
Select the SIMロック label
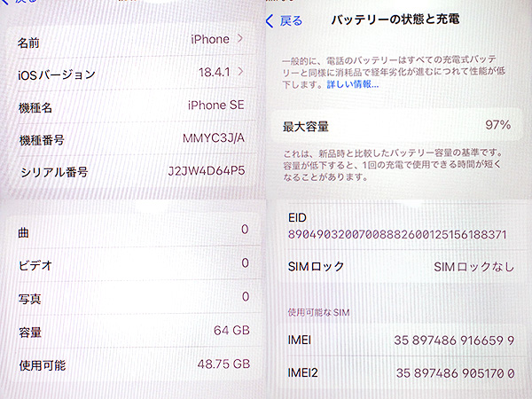tap(316, 267)
